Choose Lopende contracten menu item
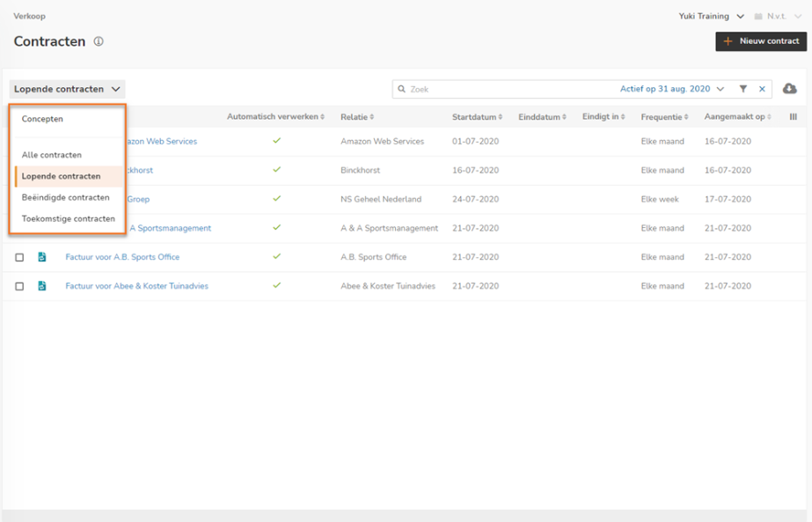Screen dimensions: 812x522 click(69, 176)
